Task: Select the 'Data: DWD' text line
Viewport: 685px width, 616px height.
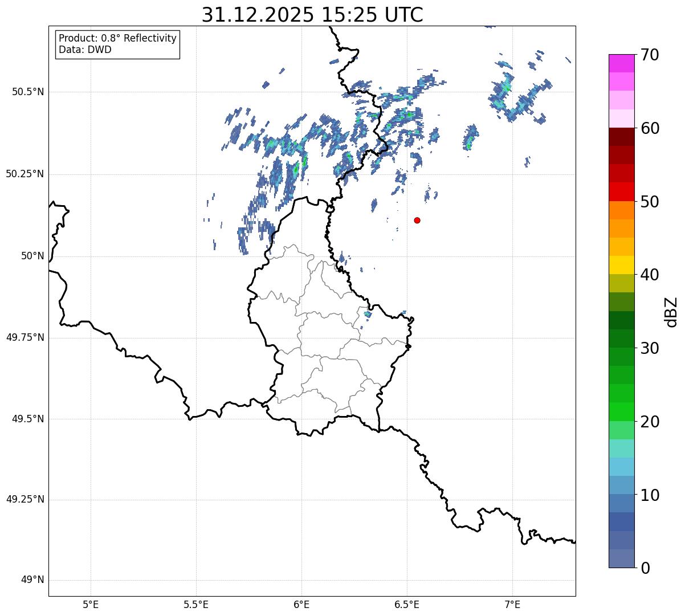Action: [x=85, y=50]
